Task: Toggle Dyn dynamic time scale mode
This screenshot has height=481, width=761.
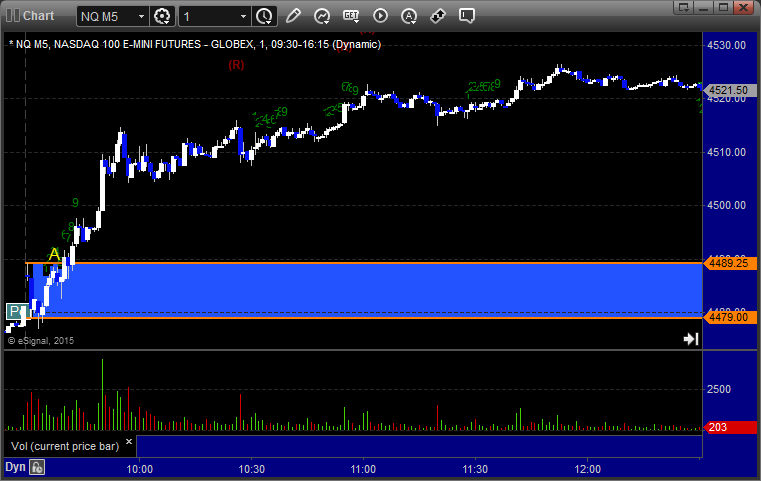Action: pyautogui.click(x=15, y=467)
